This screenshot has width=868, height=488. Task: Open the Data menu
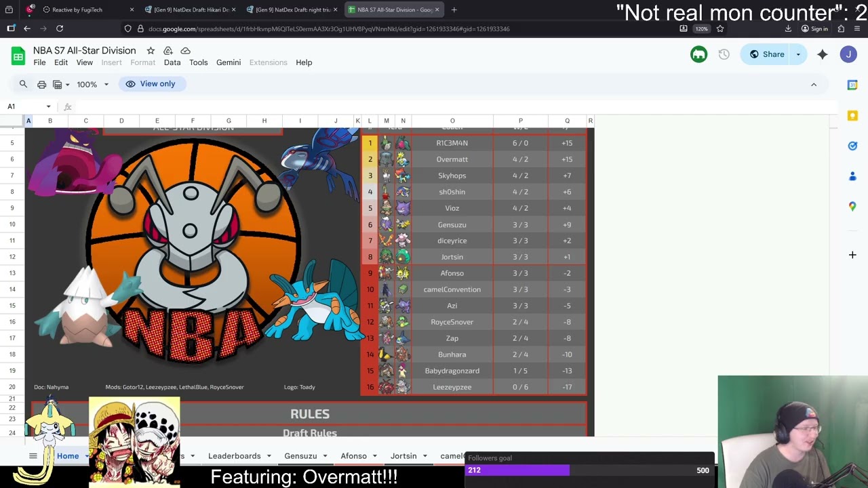tap(172, 62)
